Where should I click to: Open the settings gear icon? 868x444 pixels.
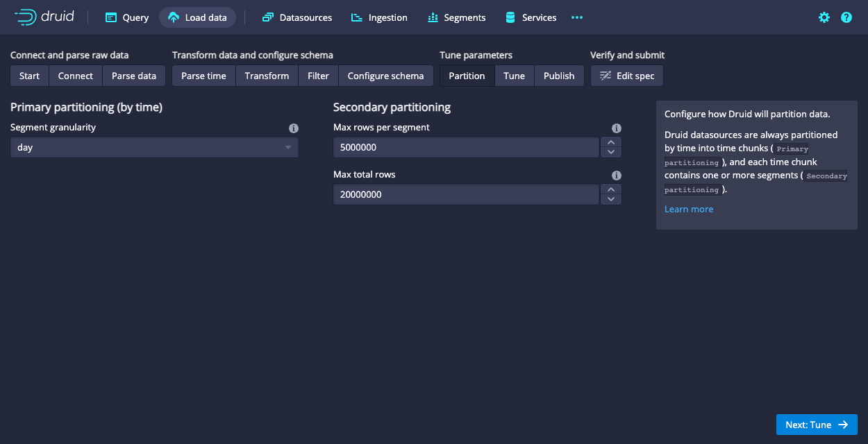(824, 17)
